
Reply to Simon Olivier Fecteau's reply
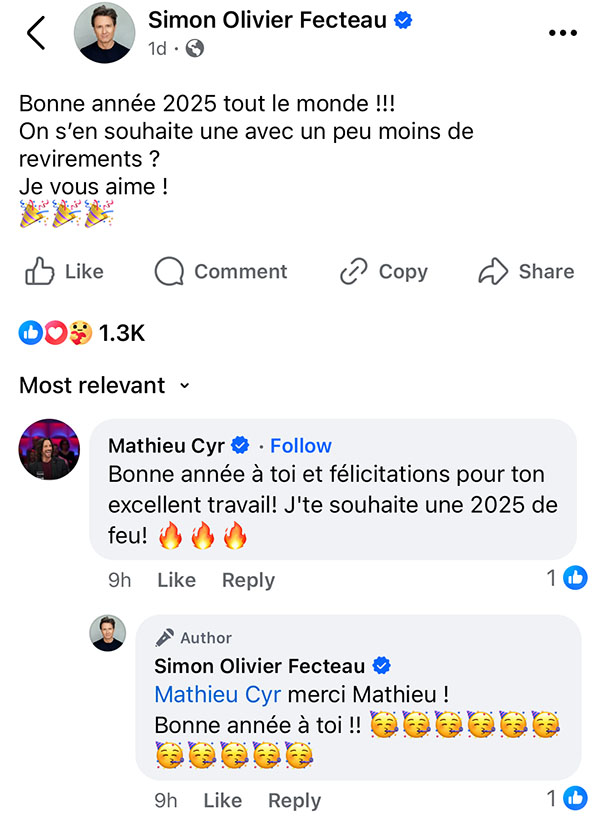click(295, 801)
